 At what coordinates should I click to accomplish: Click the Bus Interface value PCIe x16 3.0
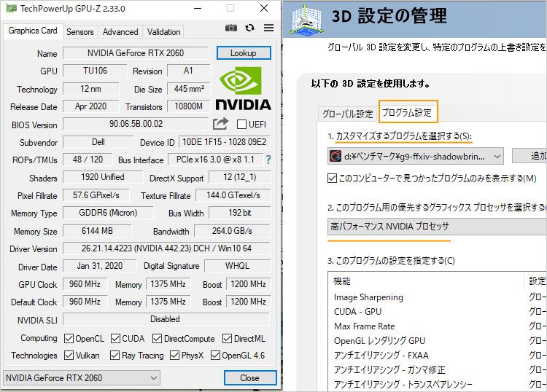click(x=215, y=160)
